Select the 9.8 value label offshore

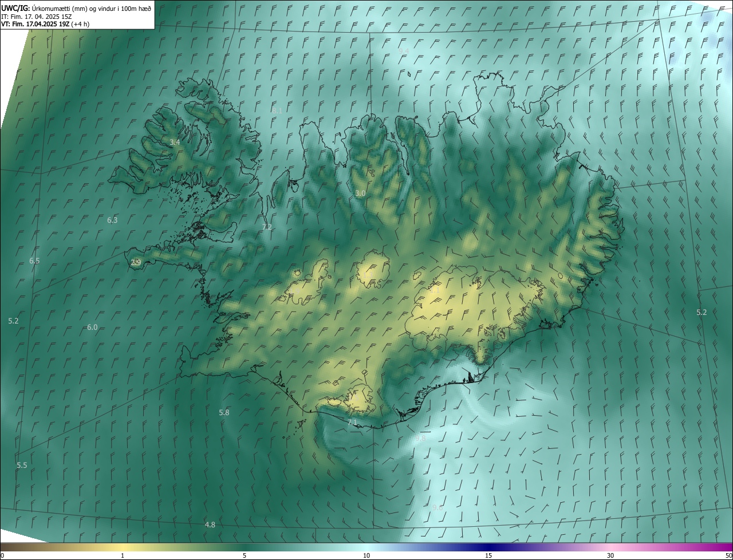(x=420, y=439)
